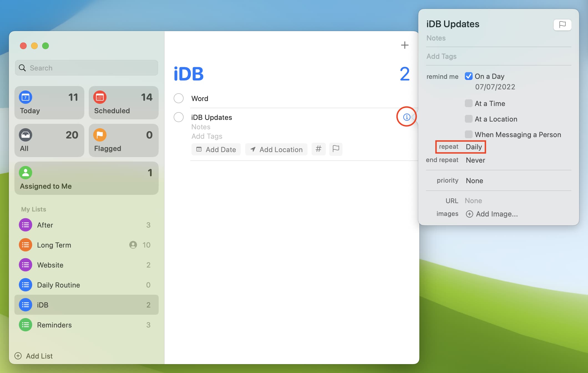588x373 pixels.
Task: Click the flag button in details popover
Action: pos(562,25)
